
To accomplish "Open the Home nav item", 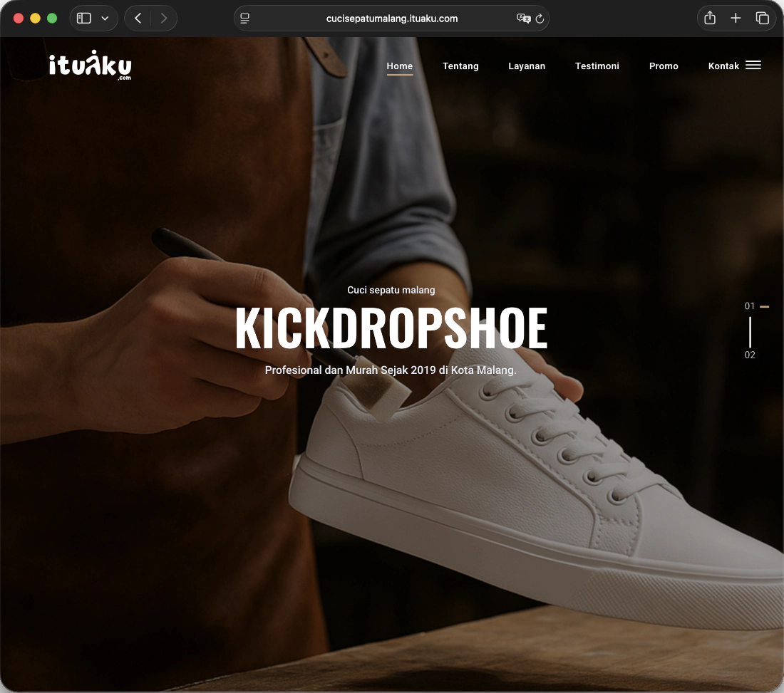I will tap(400, 66).
